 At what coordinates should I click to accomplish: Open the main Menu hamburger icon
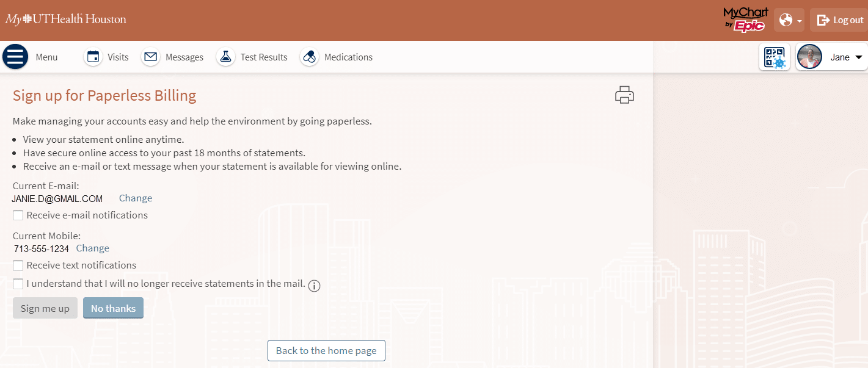click(15, 57)
